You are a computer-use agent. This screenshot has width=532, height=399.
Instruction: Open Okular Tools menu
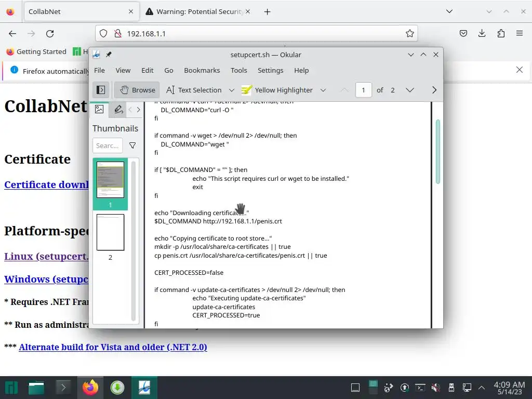[x=239, y=70]
